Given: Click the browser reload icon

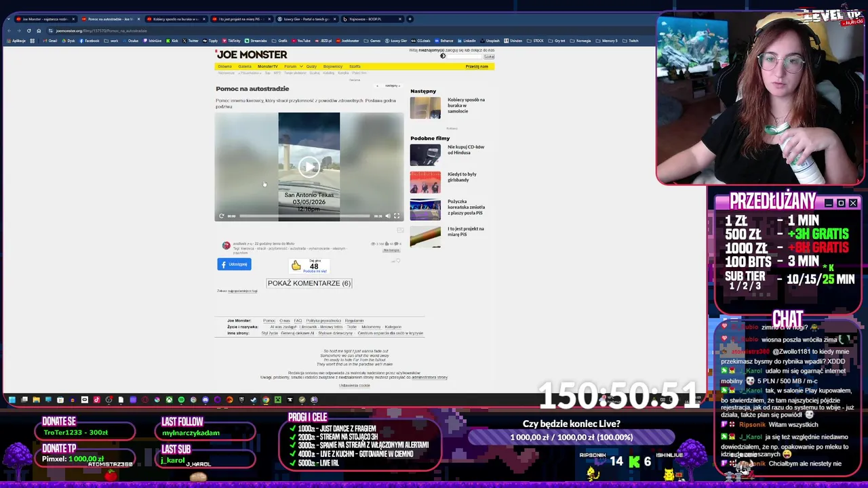Looking at the screenshot, I should [x=28, y=30].
